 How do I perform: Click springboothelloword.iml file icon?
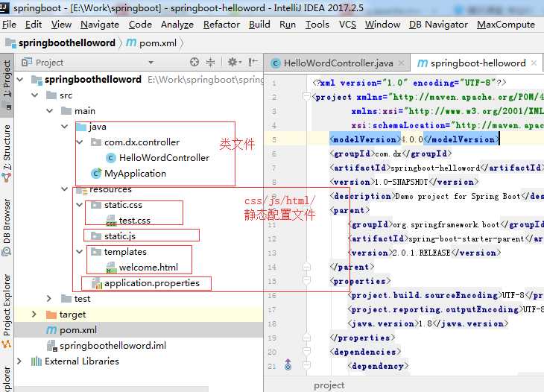[51, 346]
